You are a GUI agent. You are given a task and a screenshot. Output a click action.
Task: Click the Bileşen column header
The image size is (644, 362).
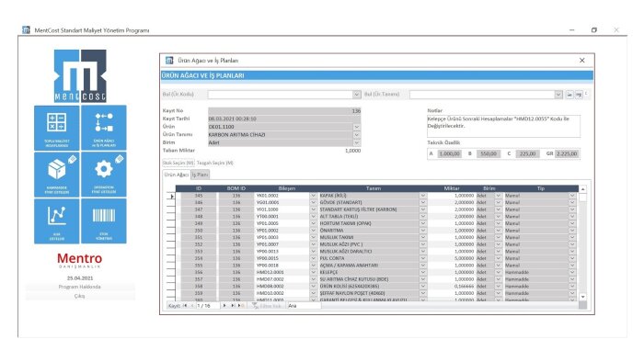[x=286, y=188]
